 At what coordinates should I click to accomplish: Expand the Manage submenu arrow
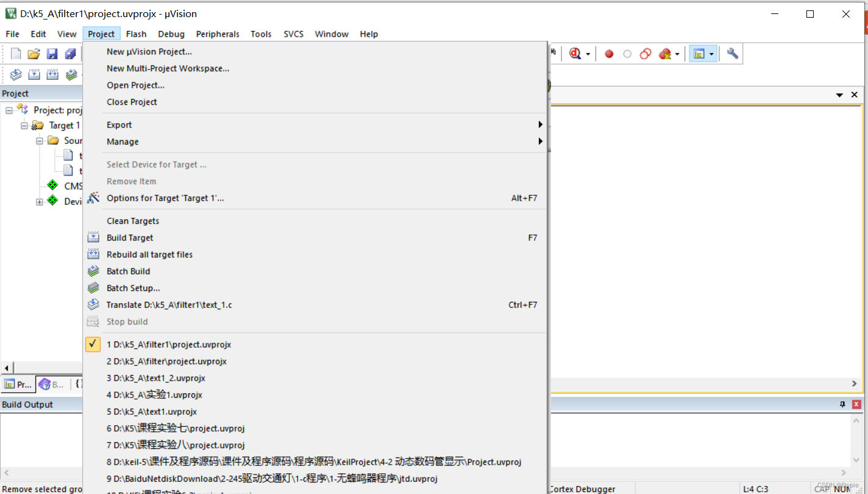tap(540, 141)
